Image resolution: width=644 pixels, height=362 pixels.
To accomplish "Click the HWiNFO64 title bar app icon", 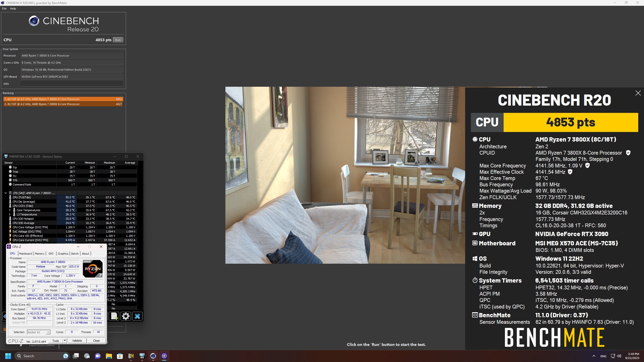I will point(6,156).
